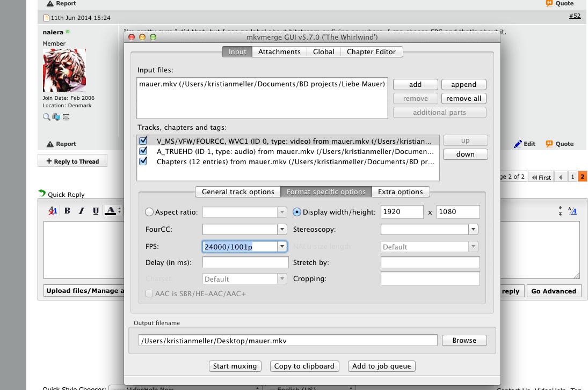Click the envelope message icon under naiera's profile
Image resolution: width=588 pixels, height=390 pixels.
(x=66, y=117)
